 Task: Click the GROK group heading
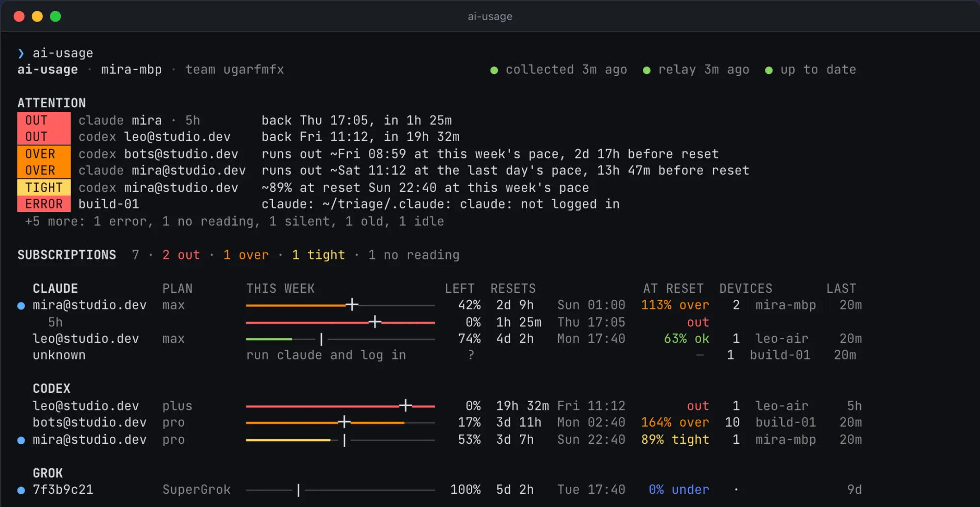48,473
